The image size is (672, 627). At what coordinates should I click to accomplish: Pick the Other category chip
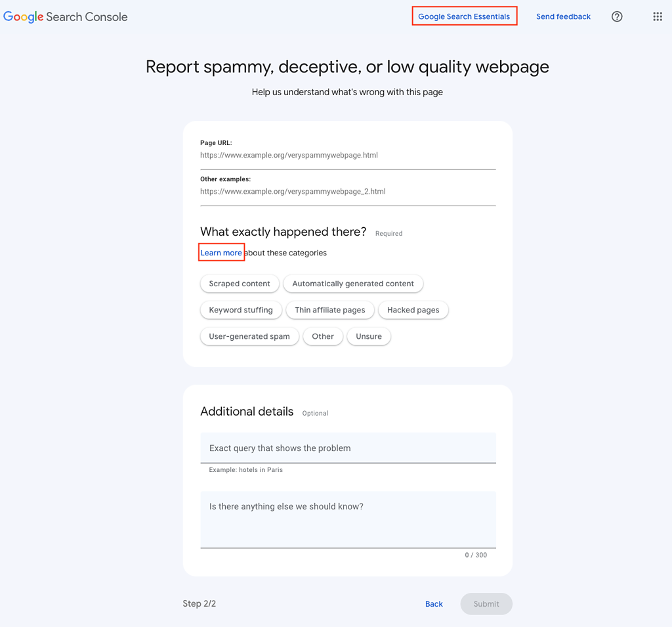point(322,335)
